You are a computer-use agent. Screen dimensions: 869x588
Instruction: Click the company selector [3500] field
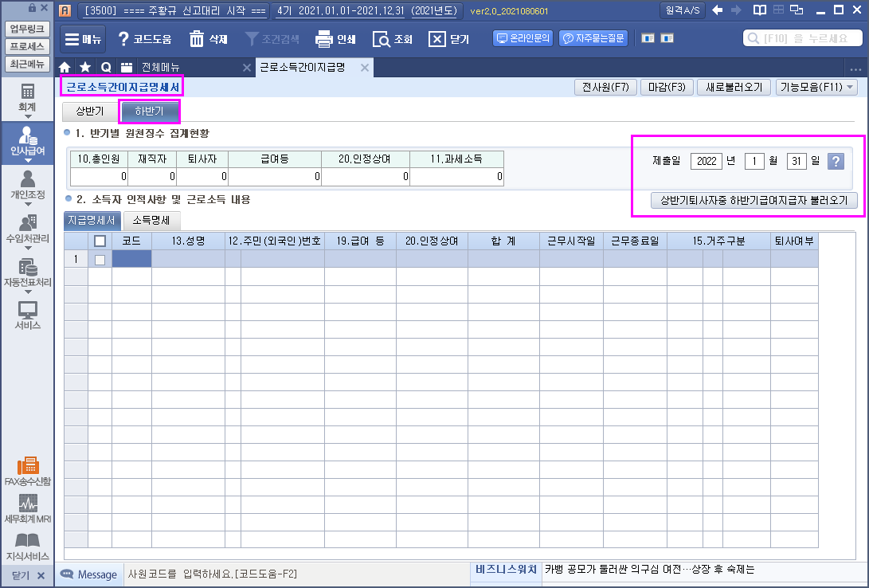tap(174, 10)
